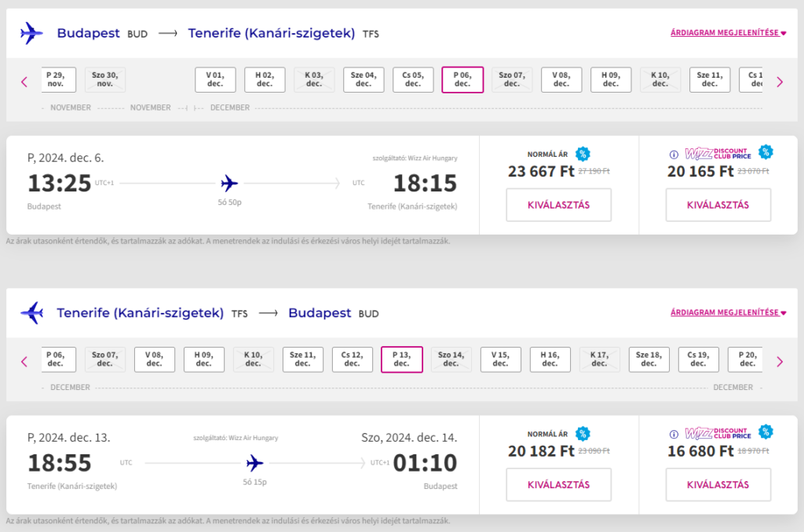Select return date Cs 12, dec.
Image resolution: width=804 pixels, height=532 pixels.
tap(353, 359)
